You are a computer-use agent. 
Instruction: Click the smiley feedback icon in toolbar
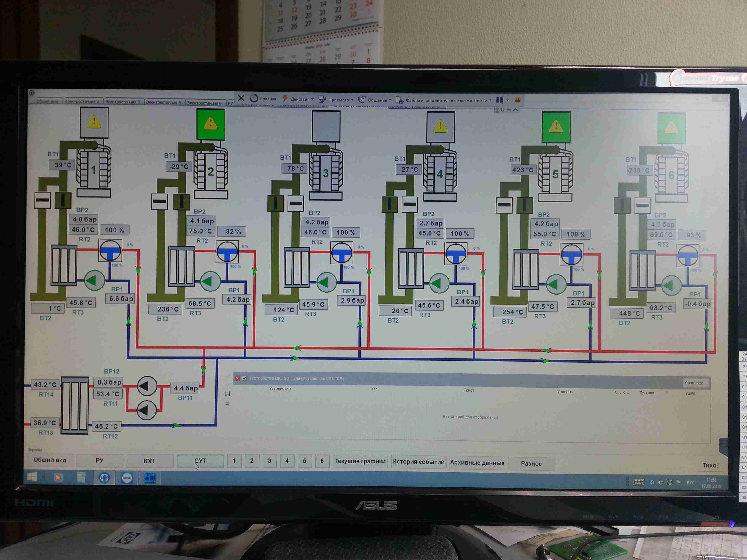[517, 100]
